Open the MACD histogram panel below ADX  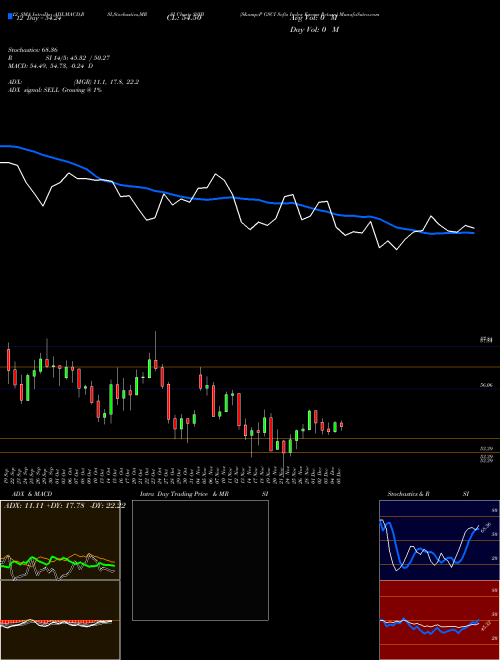coord(60,620)
